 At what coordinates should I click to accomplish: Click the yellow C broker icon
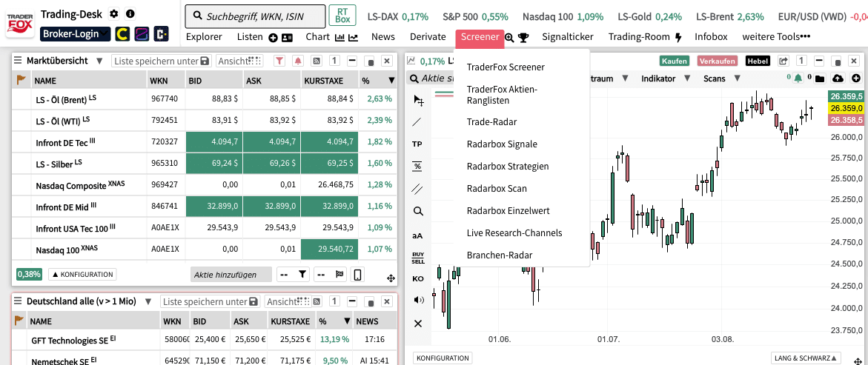point(122,34)
